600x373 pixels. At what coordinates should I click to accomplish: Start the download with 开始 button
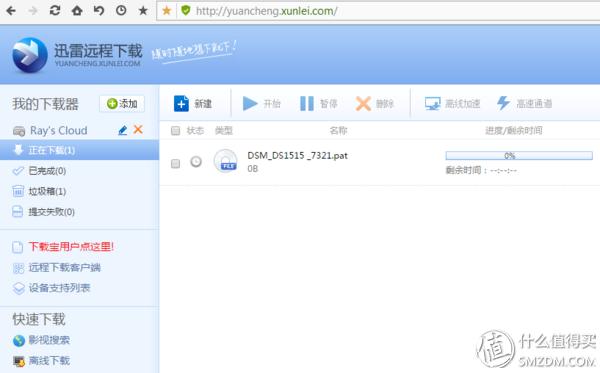(262, 104)
